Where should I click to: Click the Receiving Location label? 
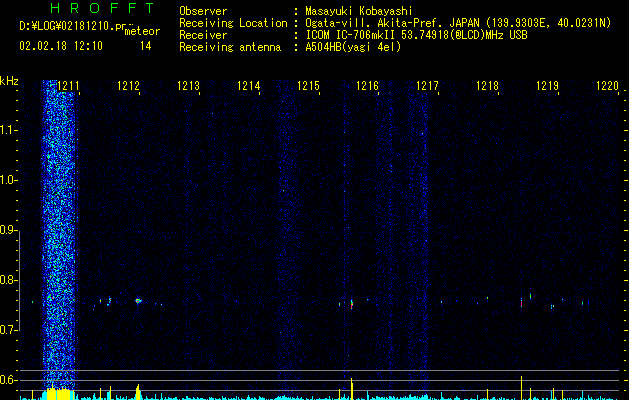point(233,23)
